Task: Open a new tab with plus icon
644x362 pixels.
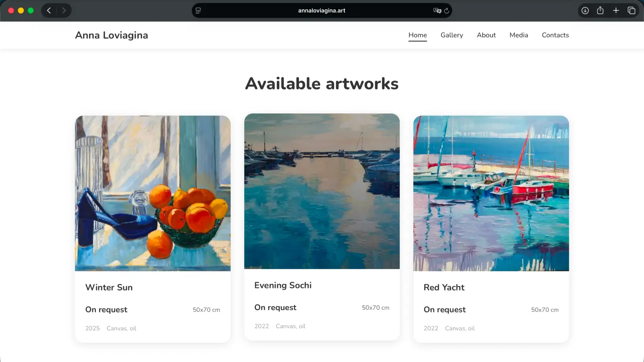Action: pyautogui.click(x=616, y=10)
